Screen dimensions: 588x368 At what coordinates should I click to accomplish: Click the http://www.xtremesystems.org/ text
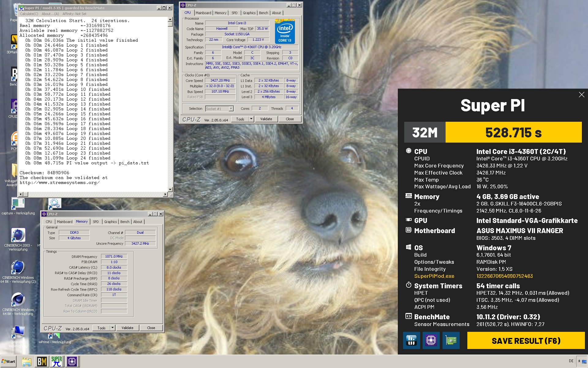60,182
